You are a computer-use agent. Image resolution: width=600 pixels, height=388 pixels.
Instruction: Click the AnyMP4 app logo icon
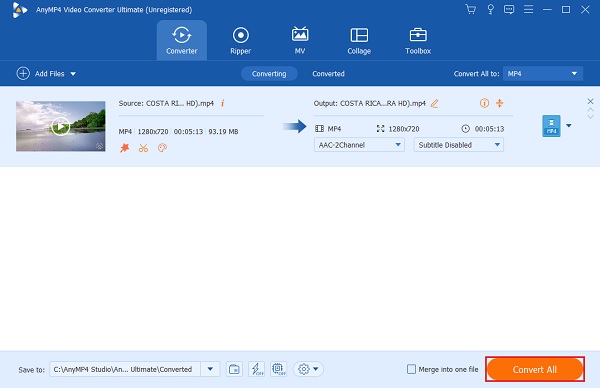point(19,10)
